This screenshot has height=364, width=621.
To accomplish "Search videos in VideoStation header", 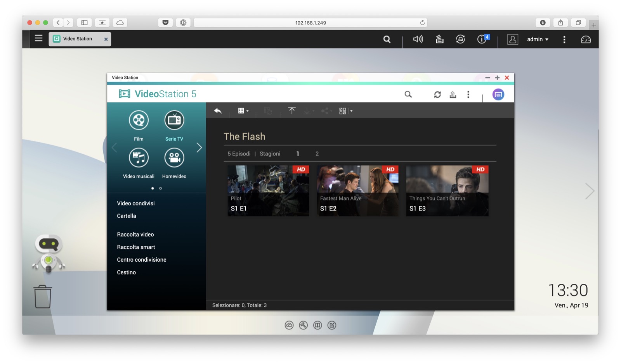I will pos(408,94).
